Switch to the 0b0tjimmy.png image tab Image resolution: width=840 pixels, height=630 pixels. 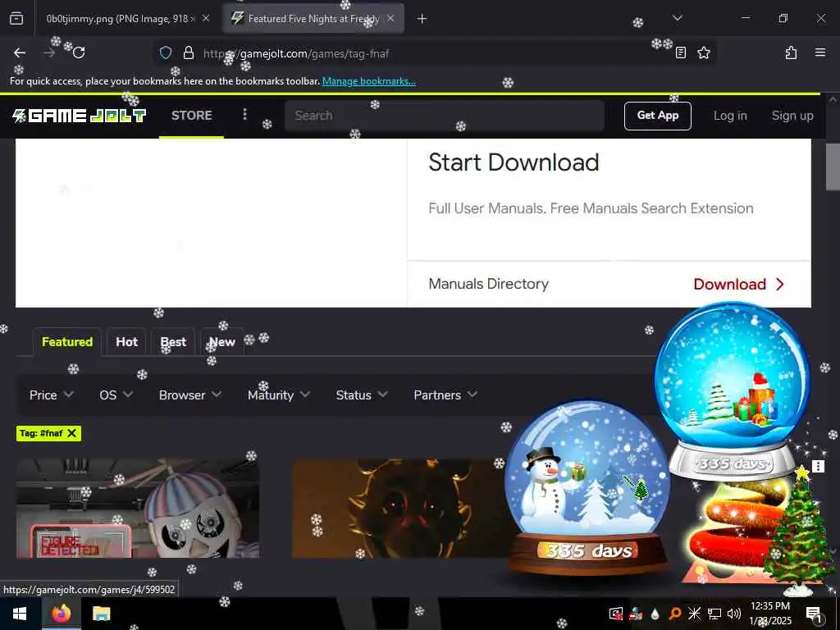pyautogui.click(x=121, y=18)
